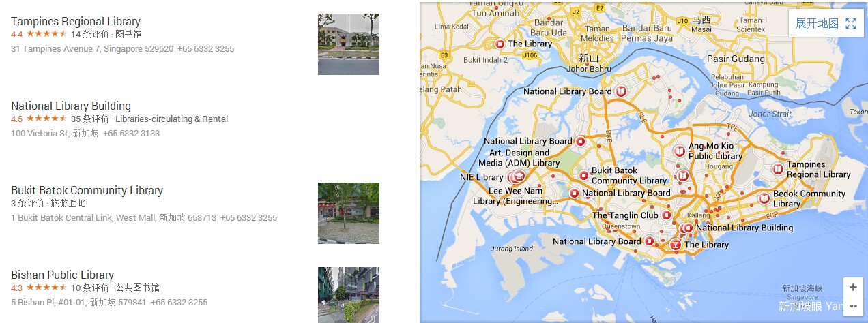Zoom in the map with plus button
Screen dimensions: 868x323
point(853,288)
